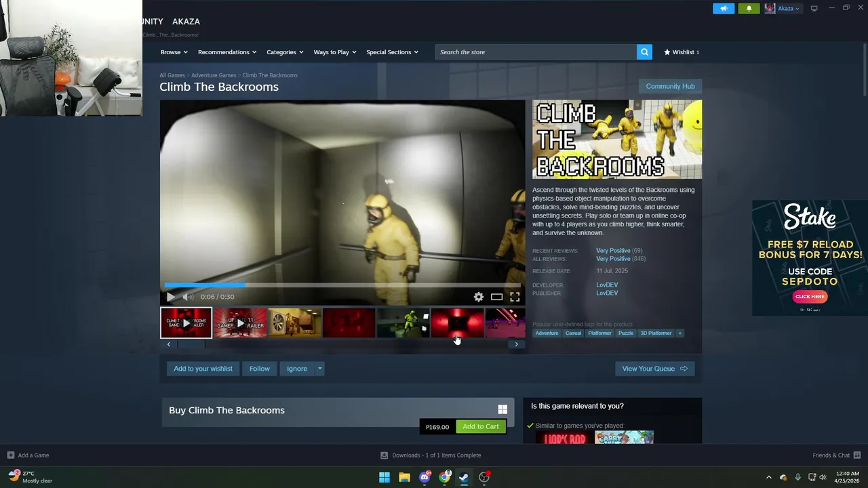Add Climb The Backrooms to cart
868x488 pixels.
tap(481, 427)
